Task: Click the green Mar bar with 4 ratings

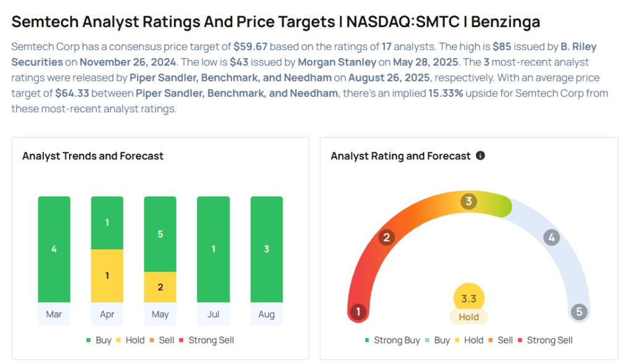Action: tap(54, 249)
